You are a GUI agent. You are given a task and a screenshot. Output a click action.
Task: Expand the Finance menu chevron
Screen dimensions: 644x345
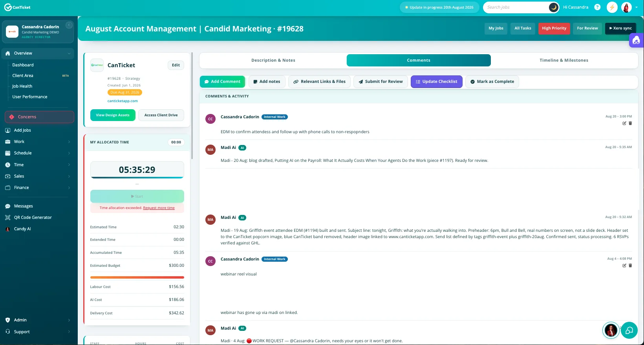pos(69,188)
